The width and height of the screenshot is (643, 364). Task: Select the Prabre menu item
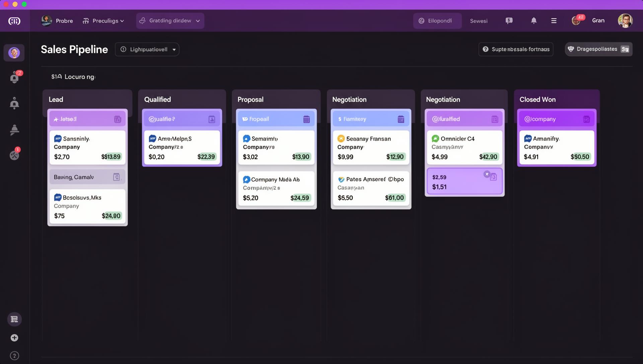point(64,21)
